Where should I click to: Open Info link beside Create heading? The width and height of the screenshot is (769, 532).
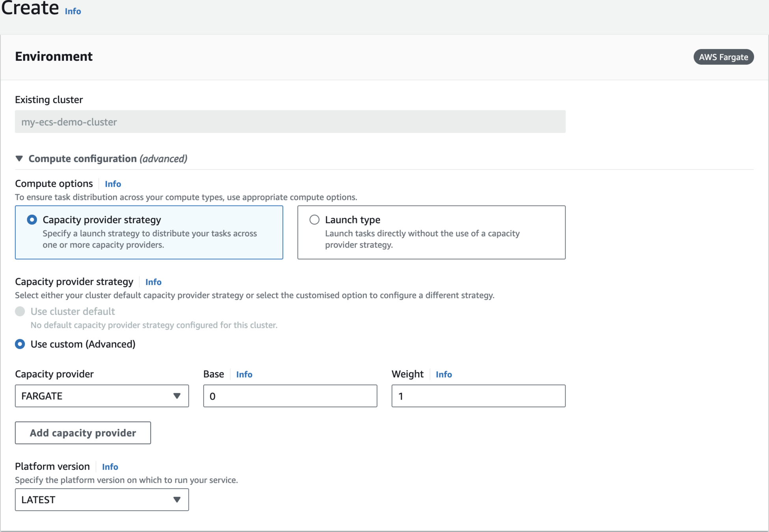(x=73, y=11)
